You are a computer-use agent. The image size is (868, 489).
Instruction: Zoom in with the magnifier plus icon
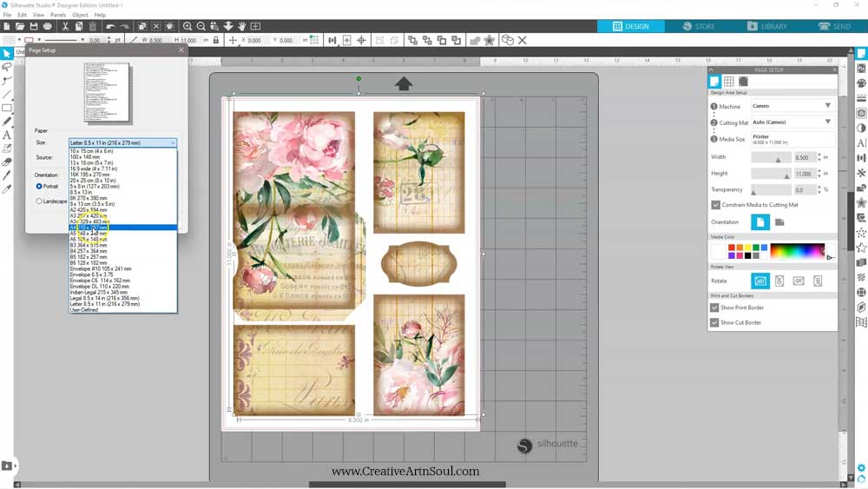click(187, 26)
